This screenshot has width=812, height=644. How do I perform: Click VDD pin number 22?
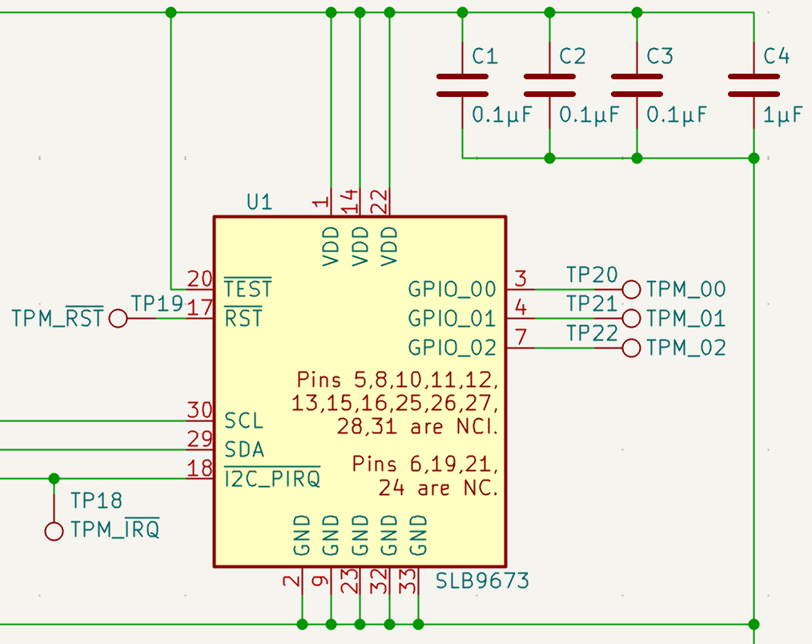[379, 202]
